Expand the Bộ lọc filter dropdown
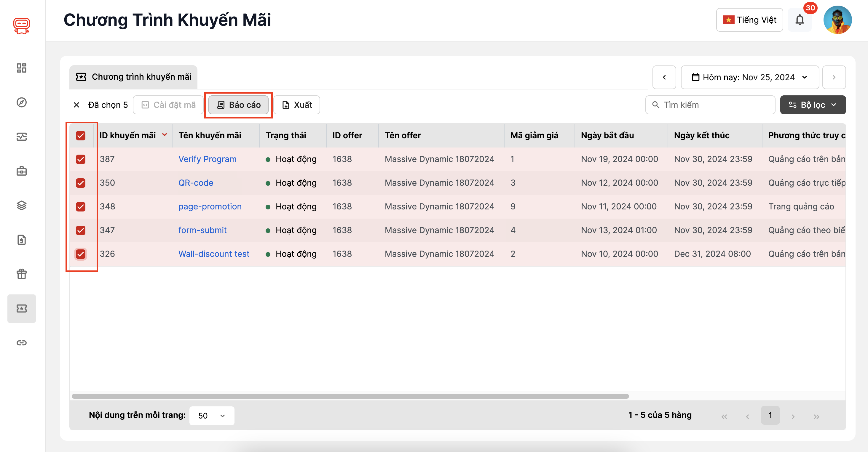868x452 pixels. point(813,105)
